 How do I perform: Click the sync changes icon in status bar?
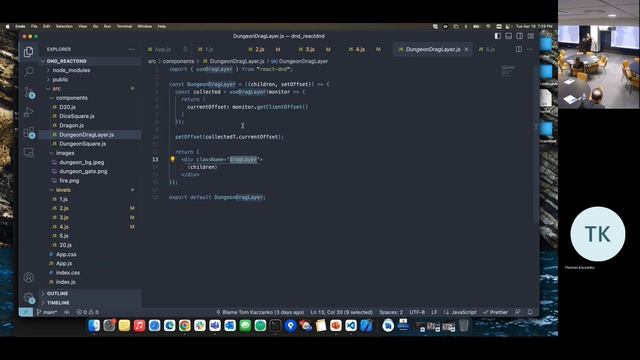coord(67,312)
